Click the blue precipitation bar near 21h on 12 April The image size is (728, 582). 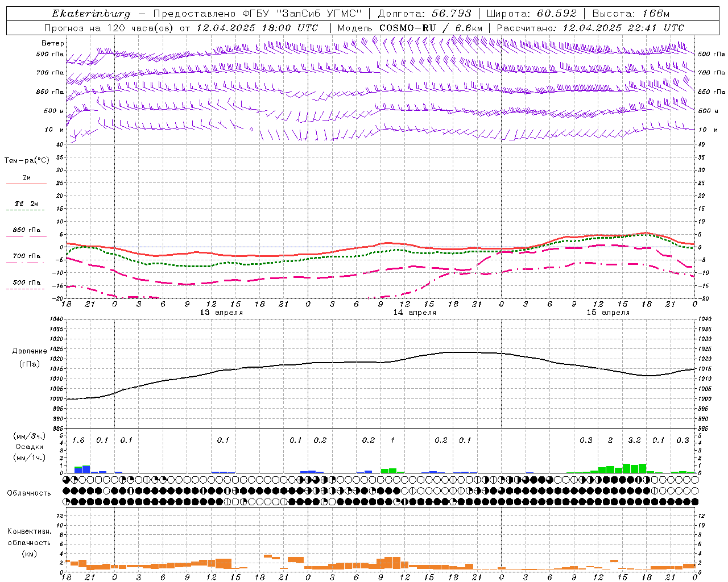[x=86, y=469]
